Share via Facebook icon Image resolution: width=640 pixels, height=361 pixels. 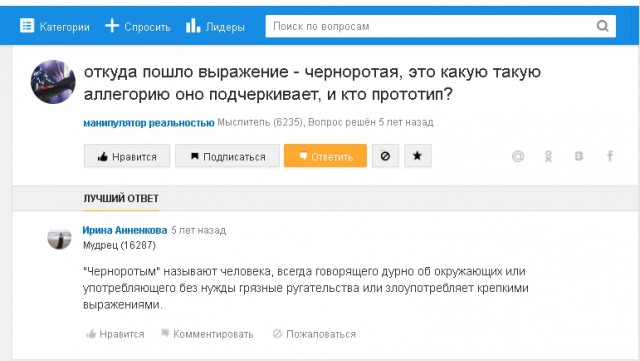pyautogui.click(x=610, y=156)
